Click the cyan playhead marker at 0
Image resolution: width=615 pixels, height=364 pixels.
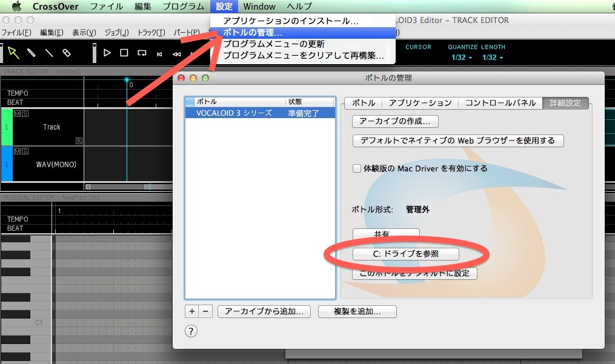pos(127,80)
